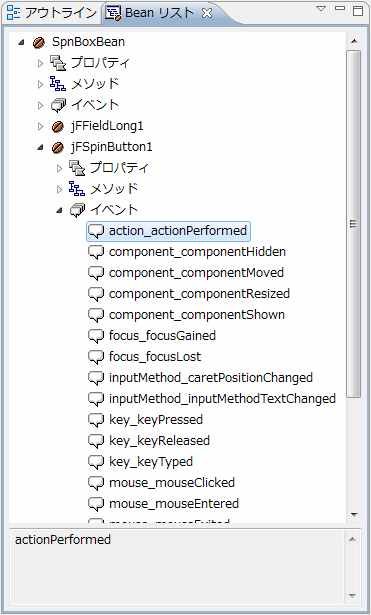Collapse the イベント node under jFSpinButton1
This screenshot has height=615, width=371.
(x=59, y=211)
